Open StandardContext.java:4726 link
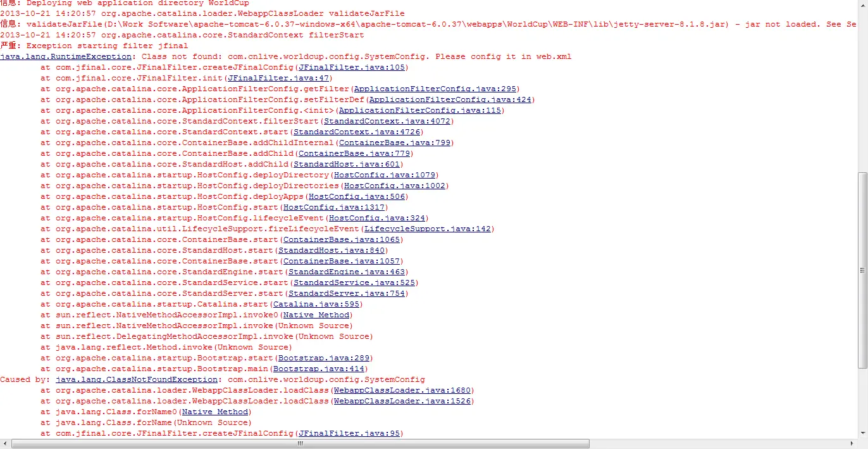Image resolution: width=868 pixels, height=449 pixels. point(357,132)
